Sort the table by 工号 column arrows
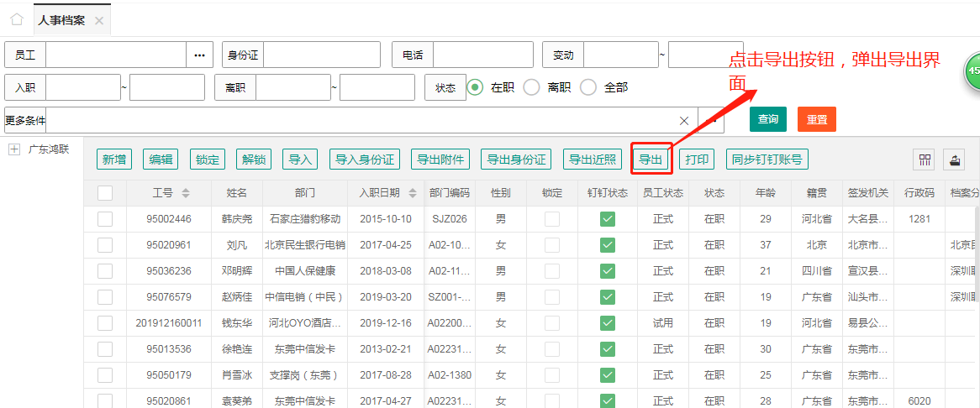The height and width of the screenshot is (408, 980). (x=186, y=193)
